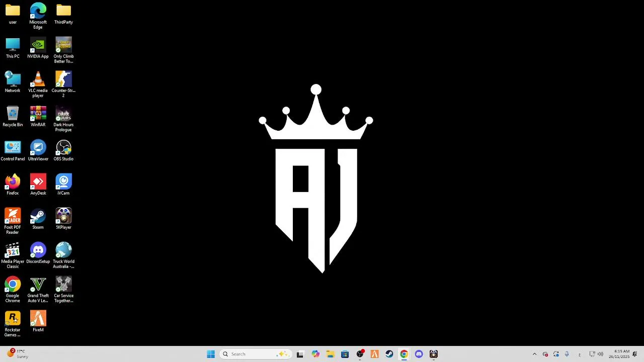Select VLC media player shortcut
Screen dimensions: 644x362
point(38,84)
